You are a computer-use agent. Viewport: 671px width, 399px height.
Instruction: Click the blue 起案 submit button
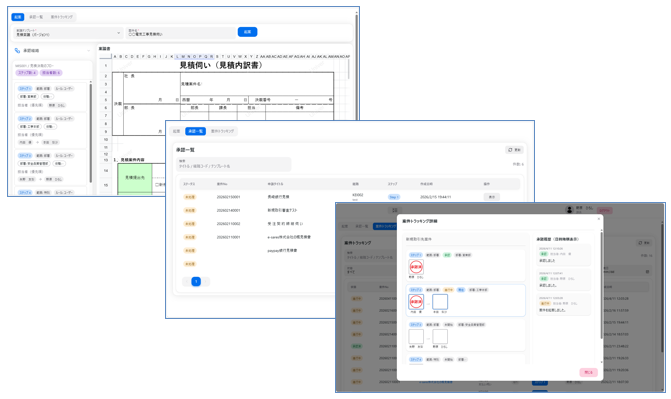[247, 32]
